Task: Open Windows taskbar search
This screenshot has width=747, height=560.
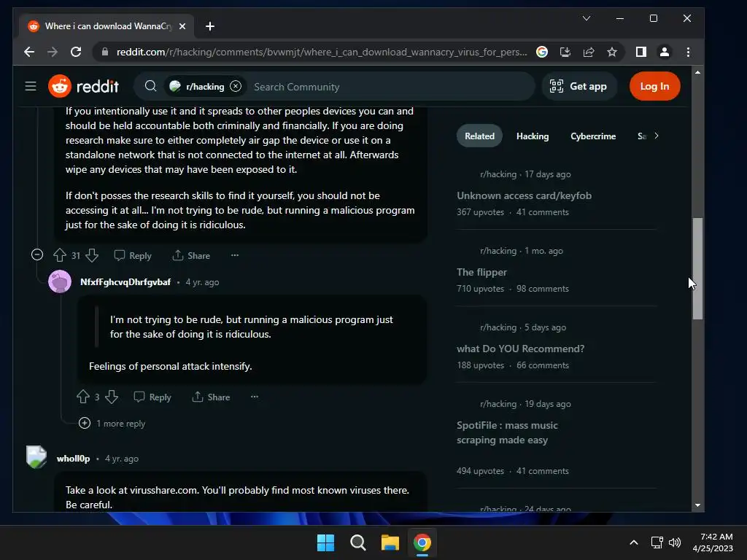Action: pos(357,542)
